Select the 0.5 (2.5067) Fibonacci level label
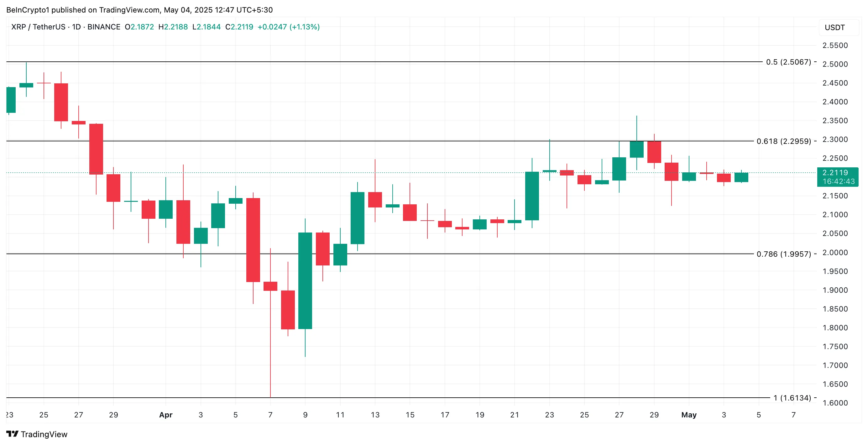 point(788,62)
